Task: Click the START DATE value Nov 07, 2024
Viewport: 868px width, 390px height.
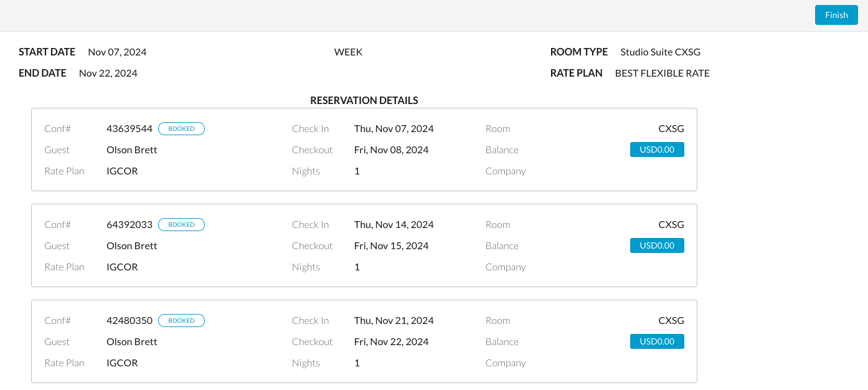Action: click(x=117, y=52)
